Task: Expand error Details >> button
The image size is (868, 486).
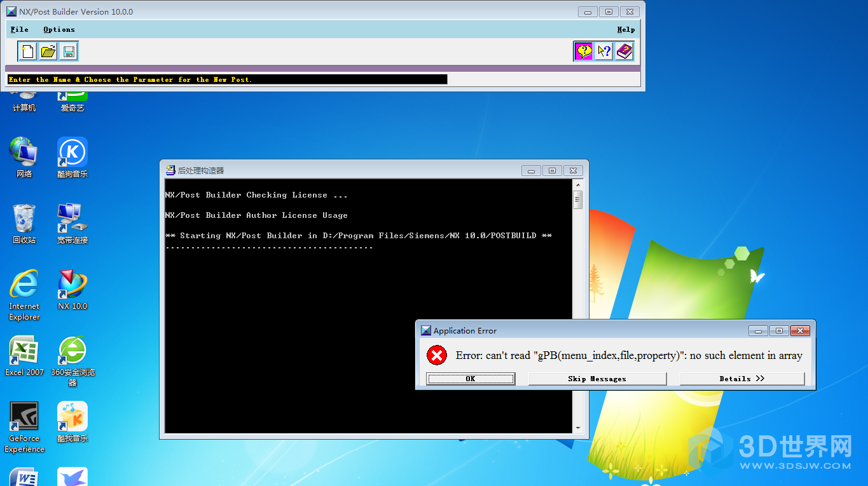Action: click(x=742, y=379)
